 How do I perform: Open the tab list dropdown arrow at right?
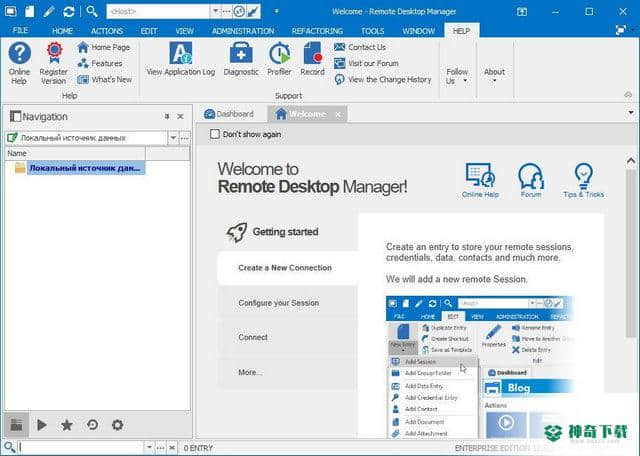pos(631,113)
